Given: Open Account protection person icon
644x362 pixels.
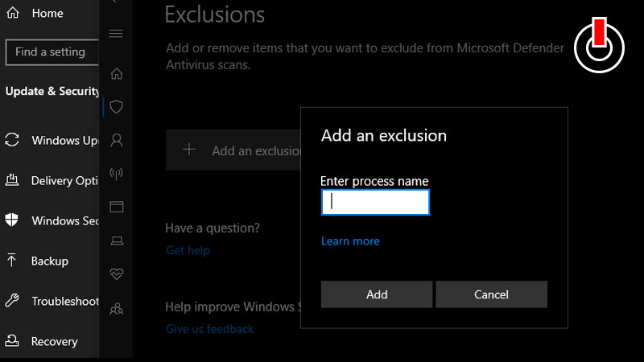Looking at the screenshot, I should tap(117, 140).
